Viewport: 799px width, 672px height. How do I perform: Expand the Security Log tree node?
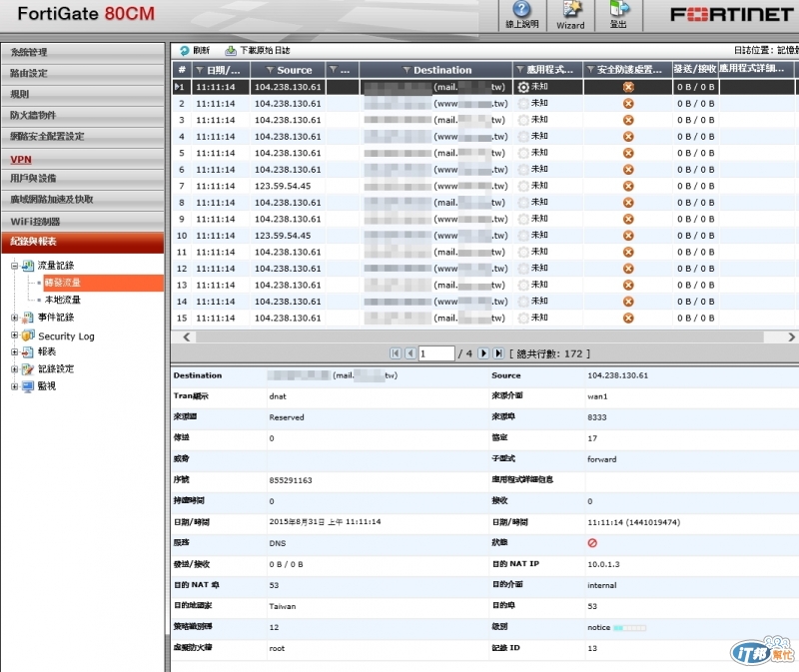pyautogui.click(x=15, y=336)
